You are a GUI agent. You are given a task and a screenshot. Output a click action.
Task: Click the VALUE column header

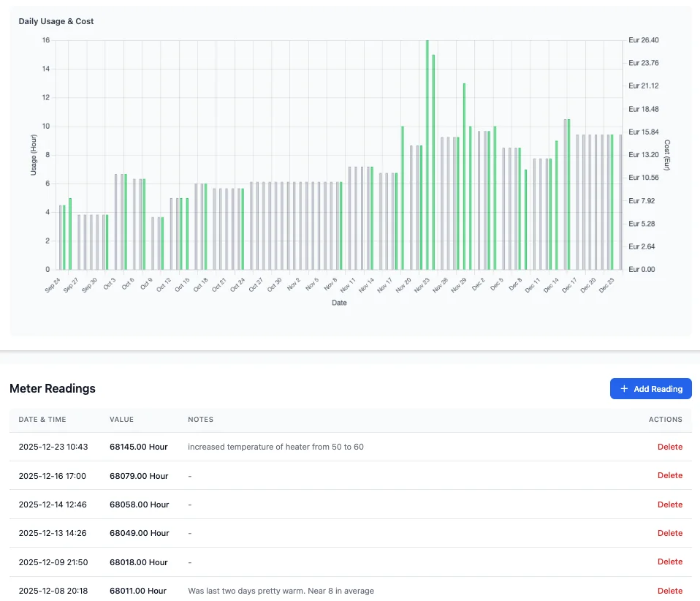[x=121, y=420]
